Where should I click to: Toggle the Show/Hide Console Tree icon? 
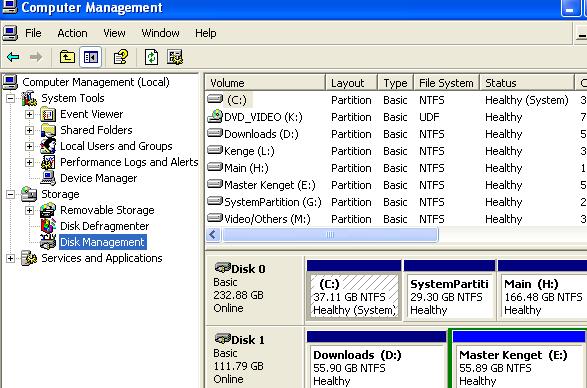point(91,57)
